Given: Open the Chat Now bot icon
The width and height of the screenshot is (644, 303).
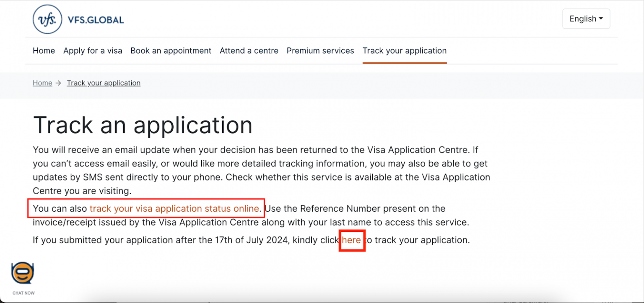Looking at the screenshot, I should coord(23,273).
